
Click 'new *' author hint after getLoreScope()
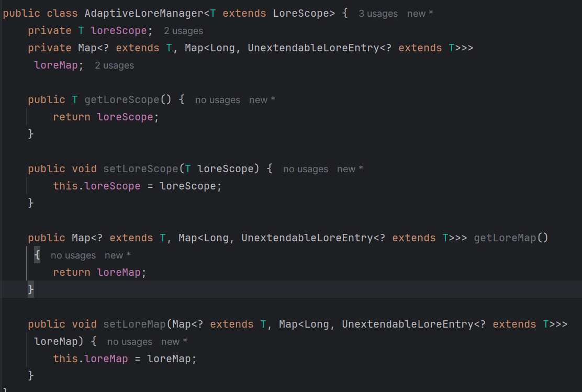click(x=262, y=100)
